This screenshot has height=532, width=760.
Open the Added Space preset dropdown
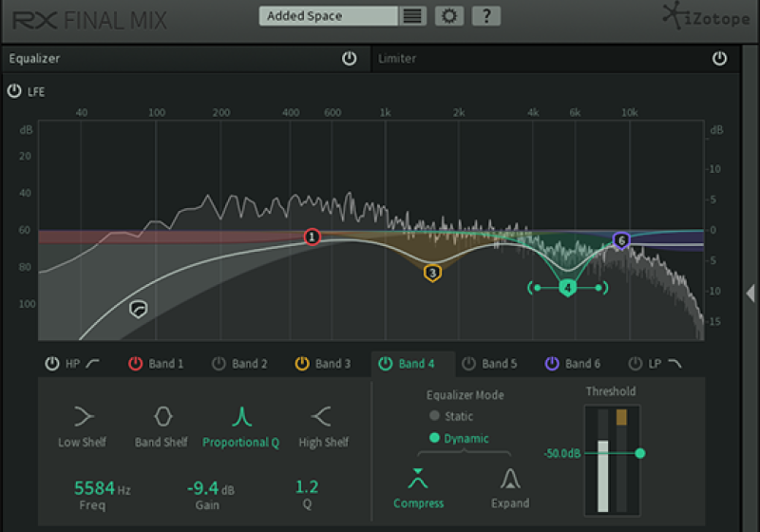click(329, 16)
